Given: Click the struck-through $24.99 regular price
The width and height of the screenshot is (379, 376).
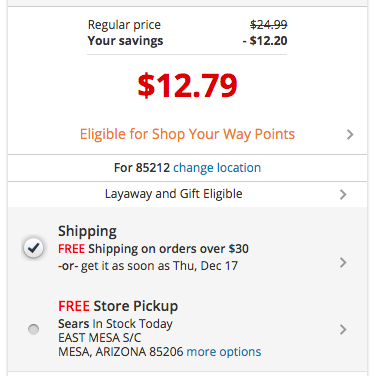Looking at the screenshot, I should point(269,24).
